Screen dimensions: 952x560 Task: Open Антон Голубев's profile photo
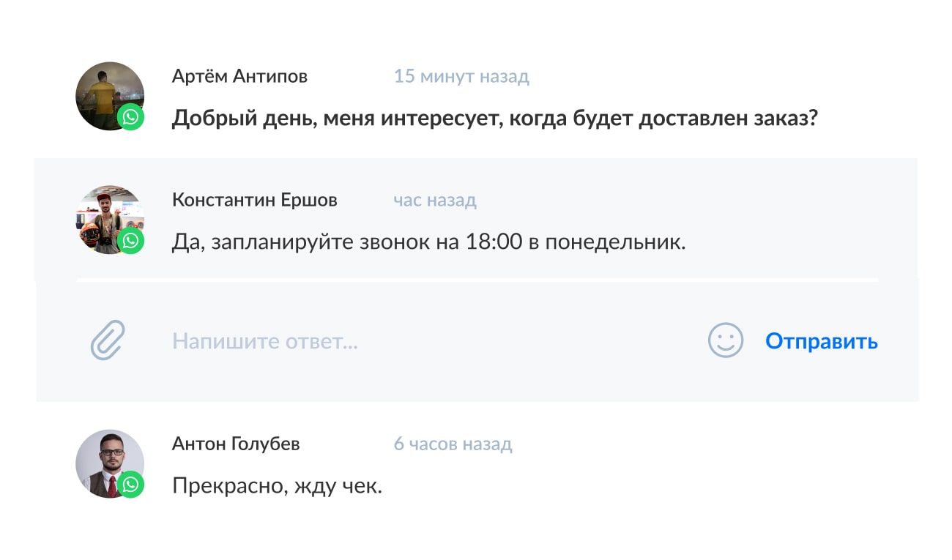pyautogui.click(x=105, y=459)
